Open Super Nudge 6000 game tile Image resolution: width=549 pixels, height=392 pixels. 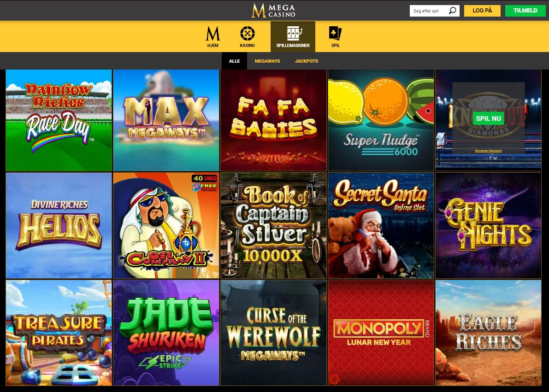(x=381, y=120)
